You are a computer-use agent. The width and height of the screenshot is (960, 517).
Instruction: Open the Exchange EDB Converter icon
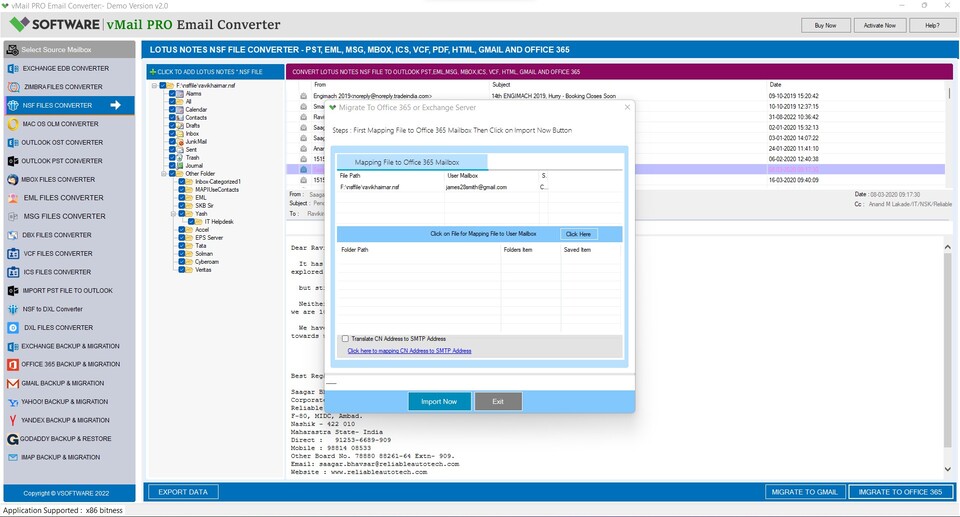(13, 69)
